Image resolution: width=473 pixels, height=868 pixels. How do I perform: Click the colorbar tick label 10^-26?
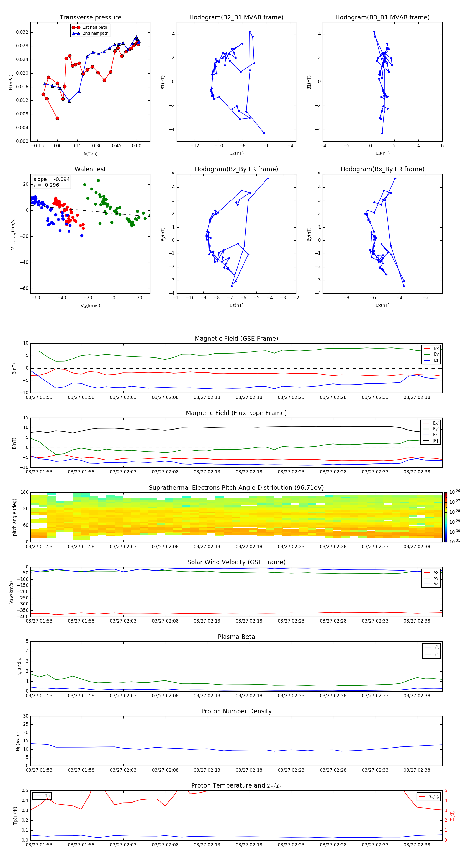(x=455, y=492)
